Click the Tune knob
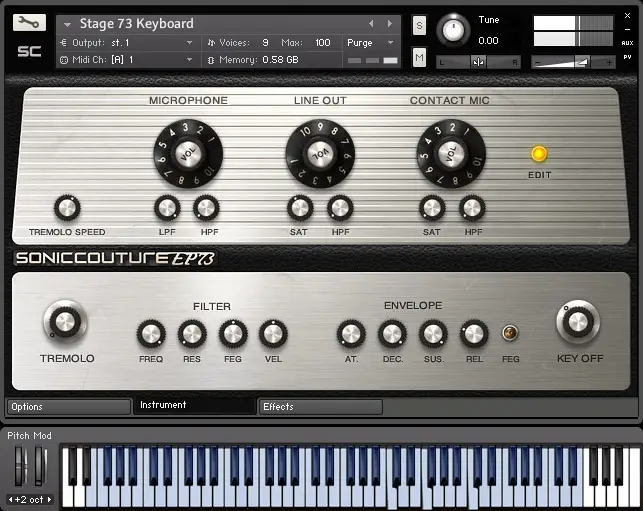The image size is (643, 511). [453, 30]
